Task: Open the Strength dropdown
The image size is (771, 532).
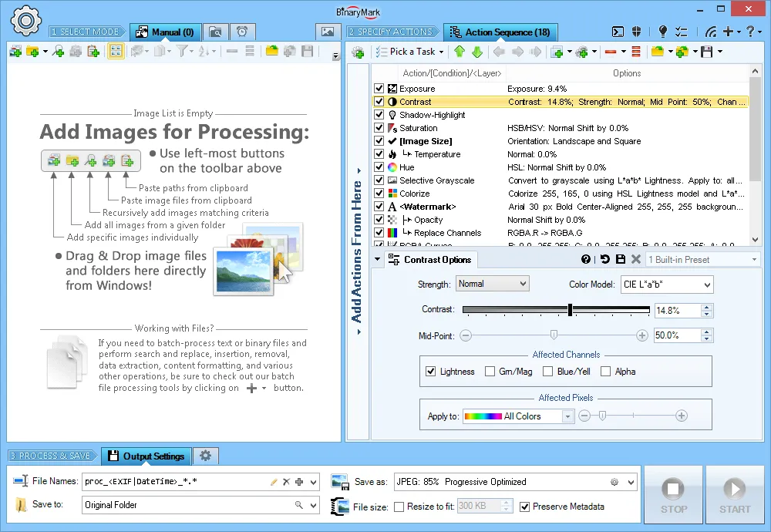Action: coord(492,284)
